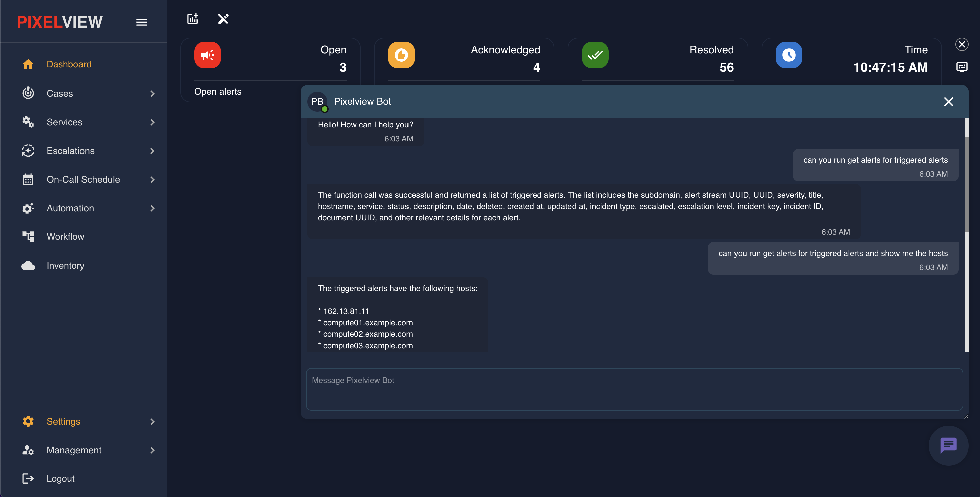Click the 10:47:15 AM time value

point(890,67)
